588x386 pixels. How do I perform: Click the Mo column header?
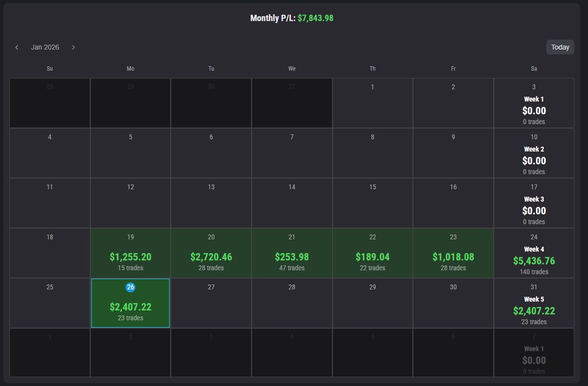point(130,69)
